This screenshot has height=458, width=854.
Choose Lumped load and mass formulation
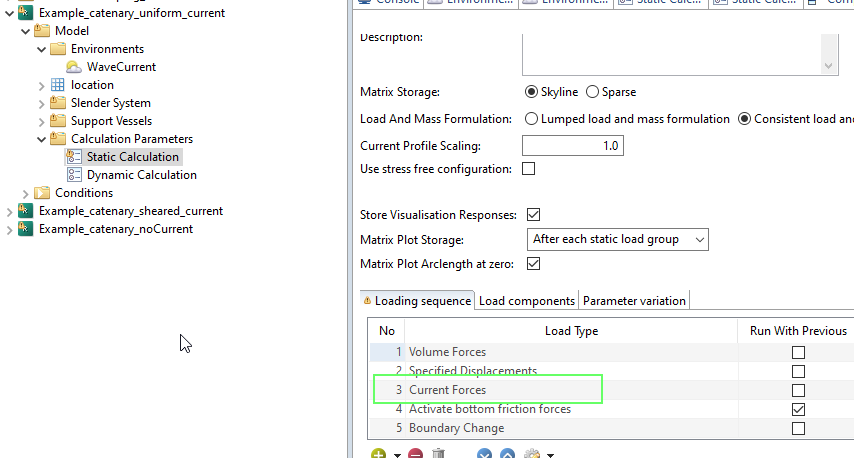532,119
